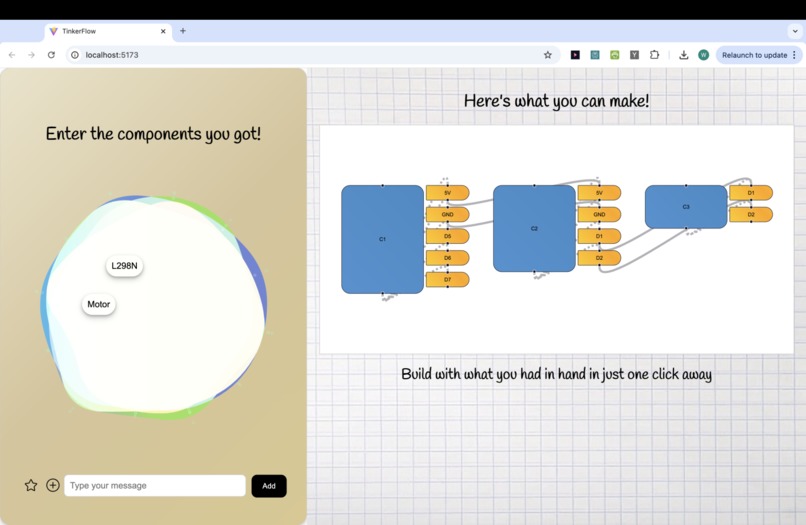Click the D2 pin on C3
The height and width of the screenshot is (525, 806).
click(x=751, y=214)
